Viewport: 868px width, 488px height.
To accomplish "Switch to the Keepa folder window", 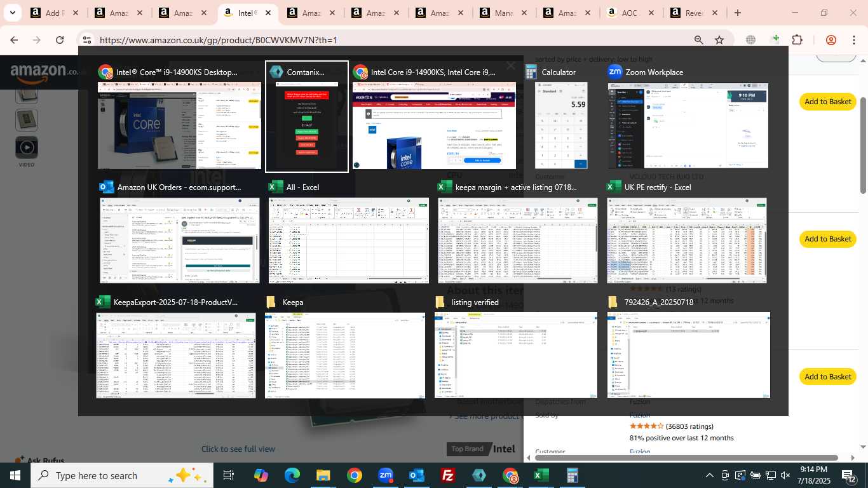I will tap(345, 347).
